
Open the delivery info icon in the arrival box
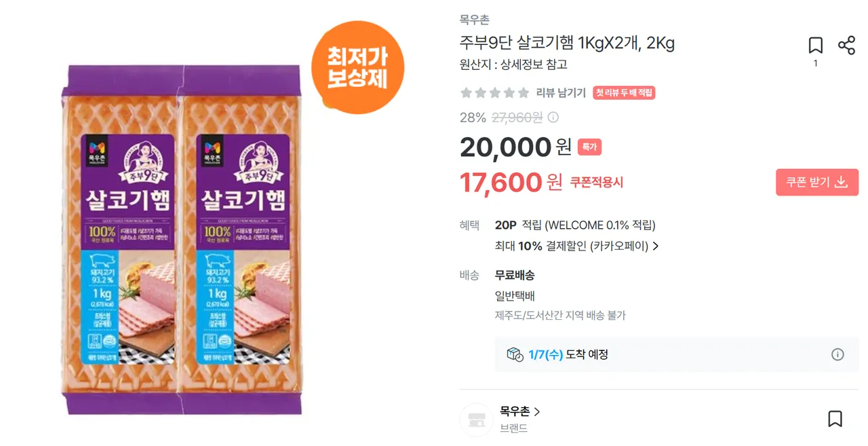(837, 354)
